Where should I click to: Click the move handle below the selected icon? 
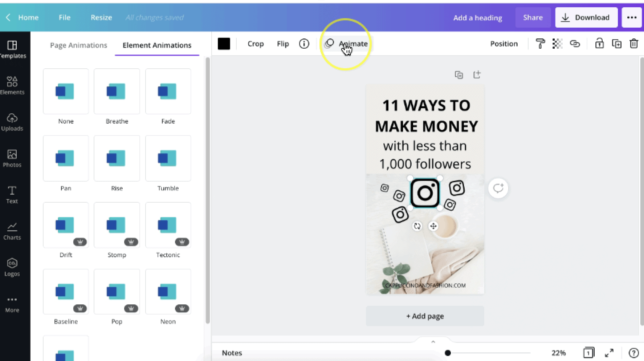[433, 226]
